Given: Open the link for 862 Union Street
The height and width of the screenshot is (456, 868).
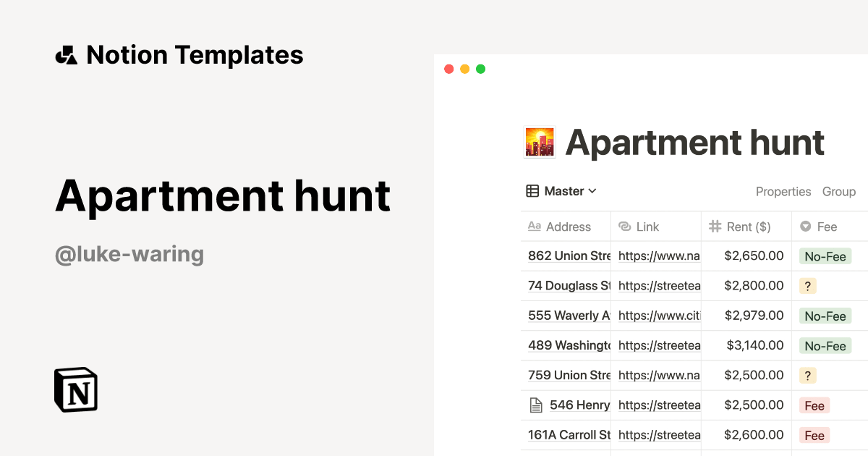Looking at the screenshot, I should [x=659, y=256].
